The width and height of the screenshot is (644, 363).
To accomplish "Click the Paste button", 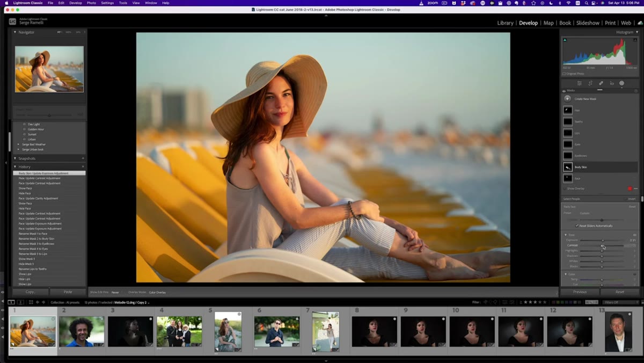I will (x=68, y=292).
